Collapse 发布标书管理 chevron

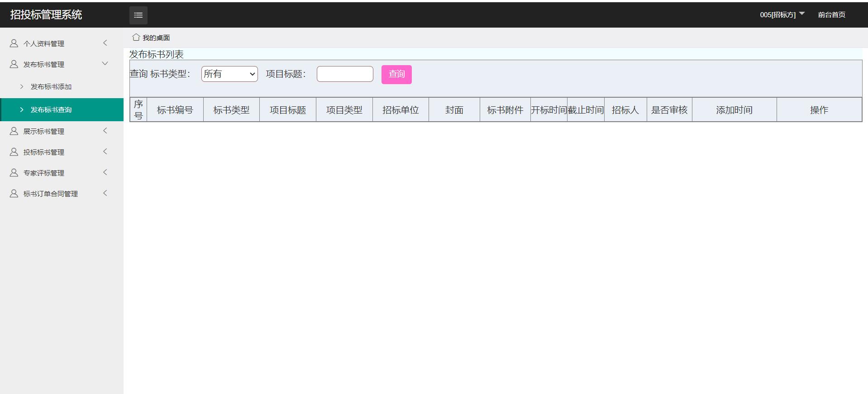pos(105,64)
